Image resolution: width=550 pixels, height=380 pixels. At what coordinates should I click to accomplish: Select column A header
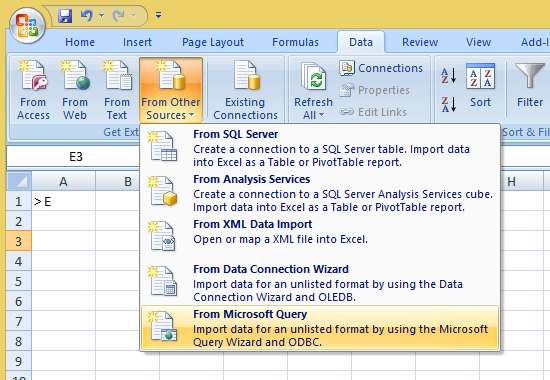63,181
